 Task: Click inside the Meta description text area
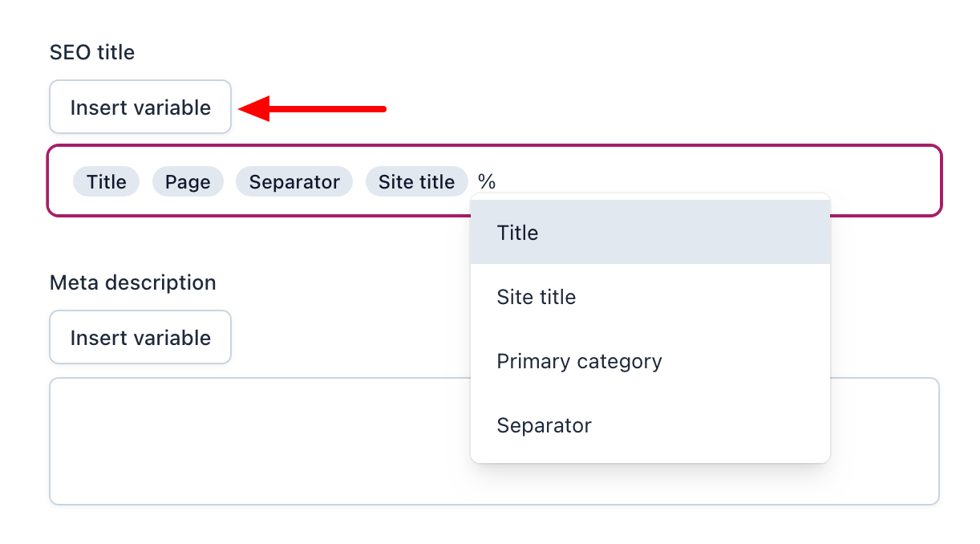click(x=241, y=441)
